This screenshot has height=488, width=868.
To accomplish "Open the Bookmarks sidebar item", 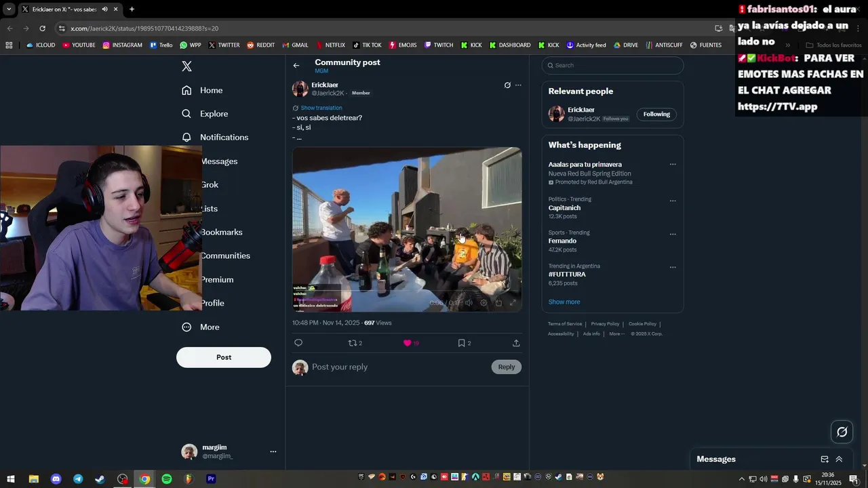I will coord(222,232).
